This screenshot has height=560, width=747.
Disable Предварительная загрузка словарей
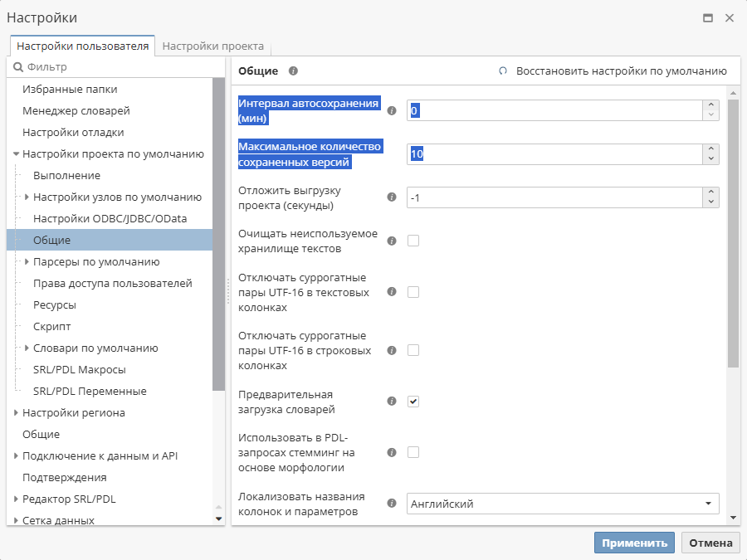pyautogui.click(x=413, y=401)
